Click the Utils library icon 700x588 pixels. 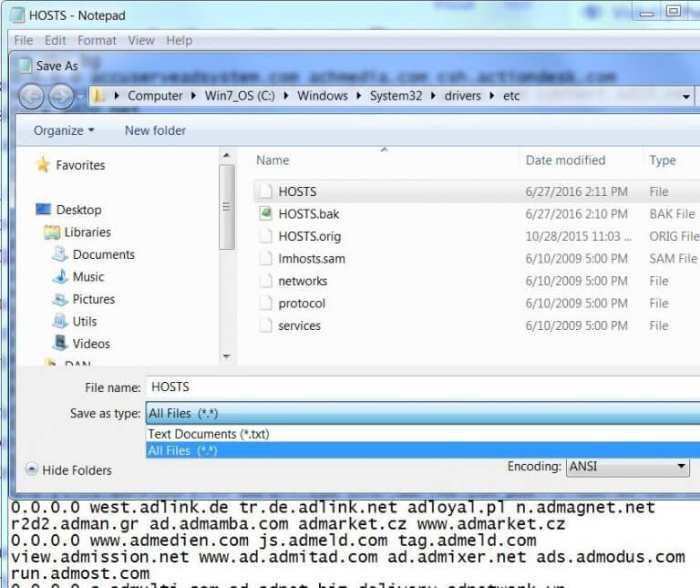pos(60,322)
